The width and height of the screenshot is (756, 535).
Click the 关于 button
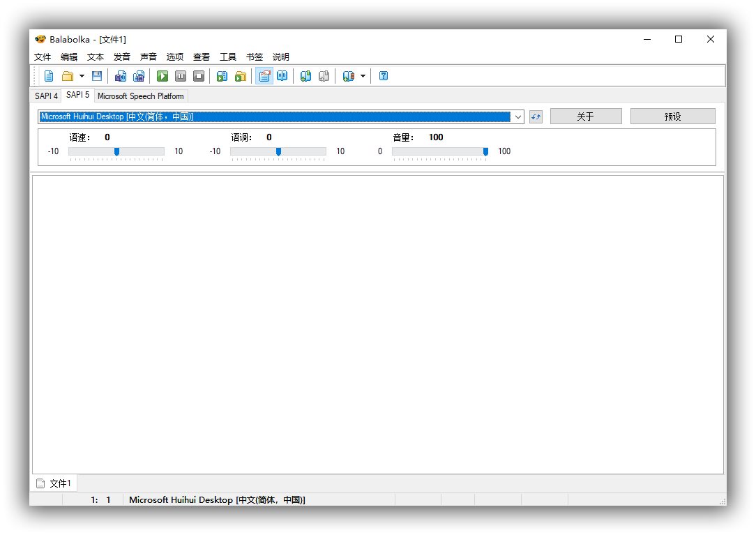pyautogui.click(x=586, y=116)
